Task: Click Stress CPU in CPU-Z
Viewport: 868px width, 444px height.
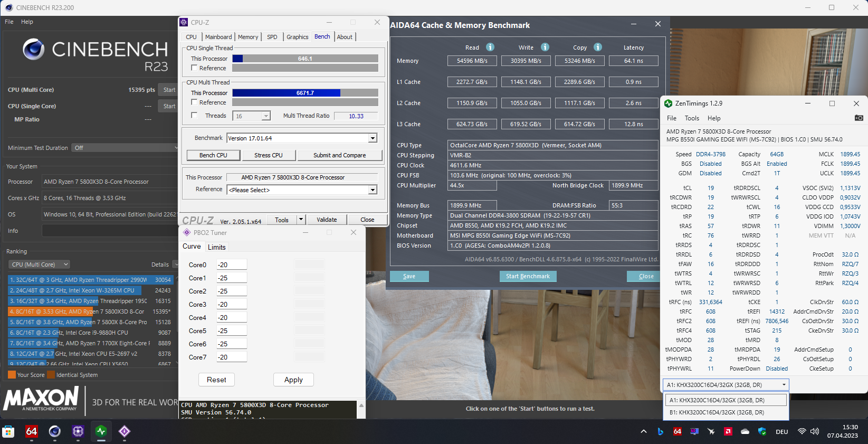Action: [x=269, y=155]
